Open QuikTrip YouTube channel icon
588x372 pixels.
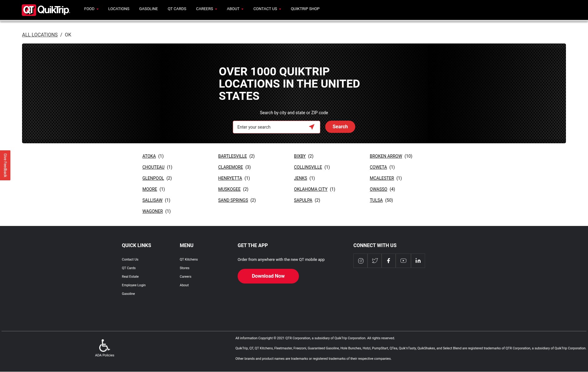click(x=403, y=261)
